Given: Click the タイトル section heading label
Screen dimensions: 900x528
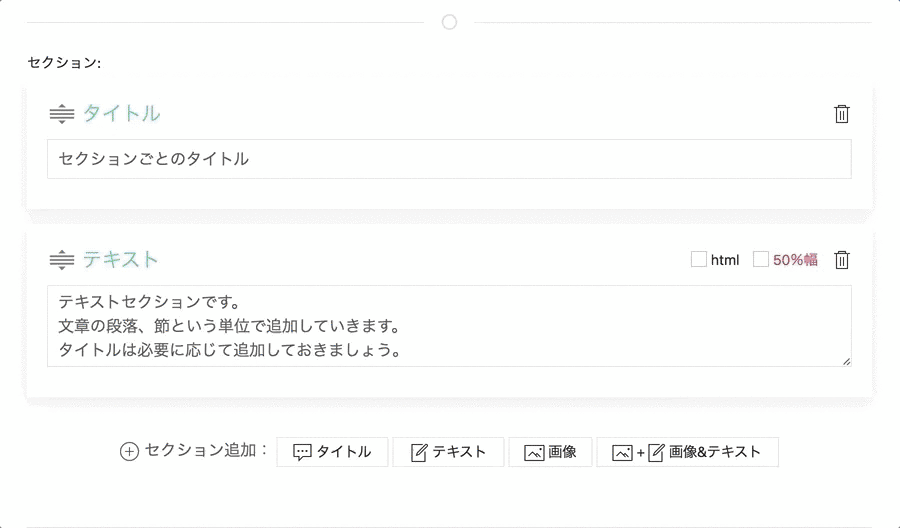Looking at the screenshot, I should click(x=121, y=114).
